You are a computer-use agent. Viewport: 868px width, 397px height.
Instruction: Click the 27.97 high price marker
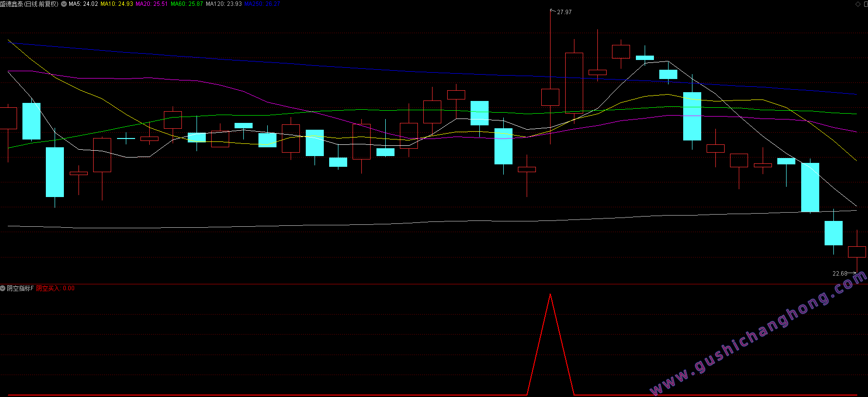(x=564, y=12)
